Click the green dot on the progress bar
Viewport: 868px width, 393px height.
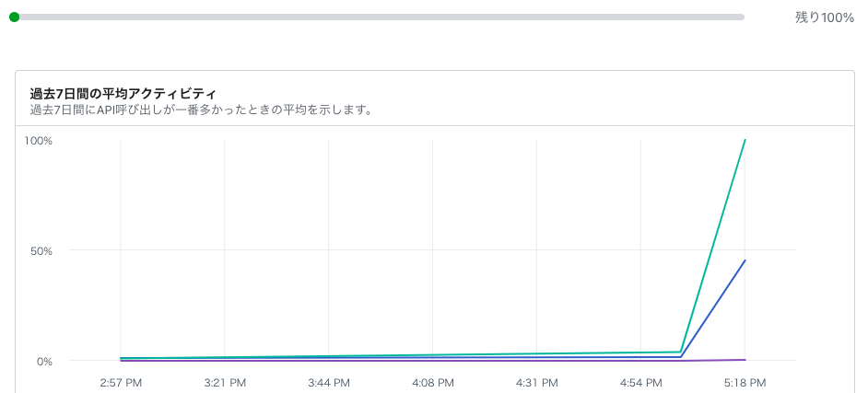14,17
